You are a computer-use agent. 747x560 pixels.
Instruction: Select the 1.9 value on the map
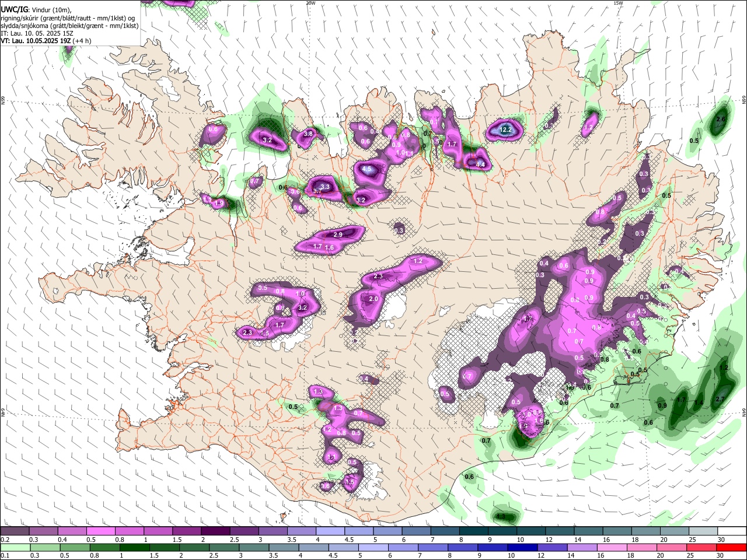(x=219, y=203)
